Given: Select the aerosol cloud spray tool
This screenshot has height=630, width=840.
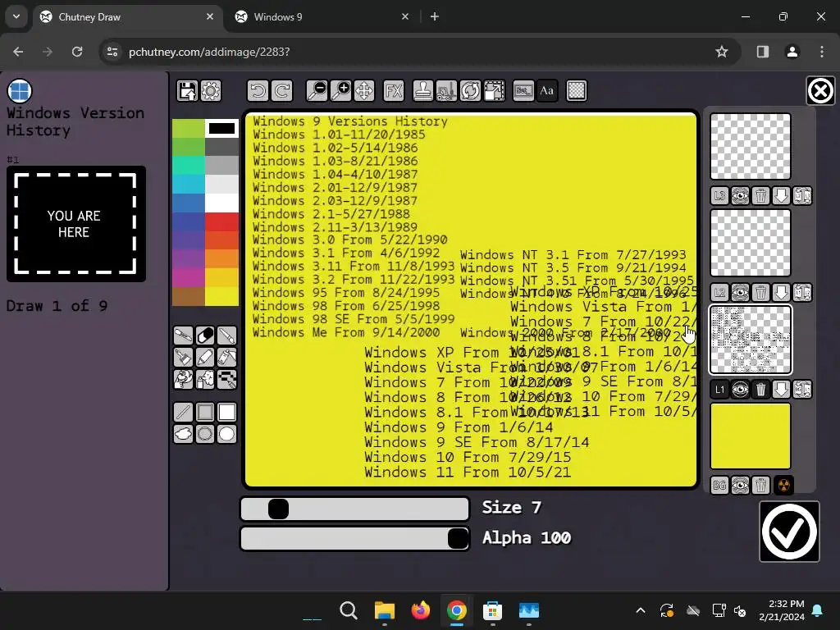Looking at the screenshot, I should (205, 379).
